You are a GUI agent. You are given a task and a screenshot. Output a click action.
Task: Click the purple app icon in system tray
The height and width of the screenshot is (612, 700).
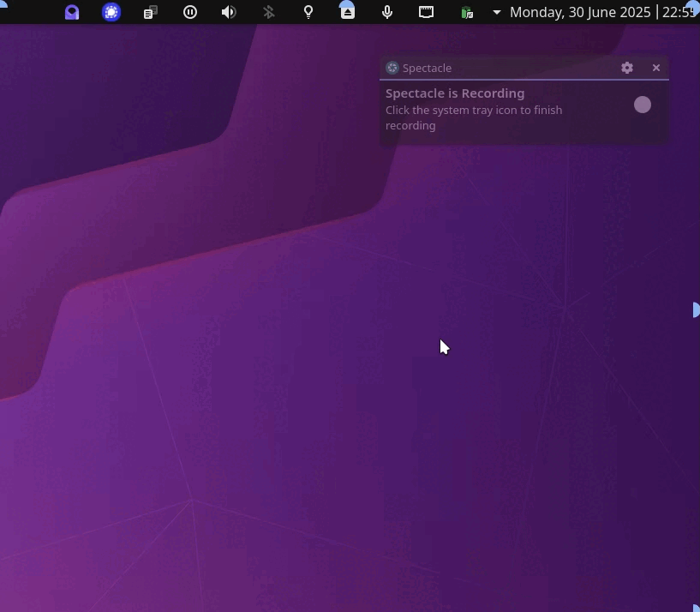click(72, 12)
